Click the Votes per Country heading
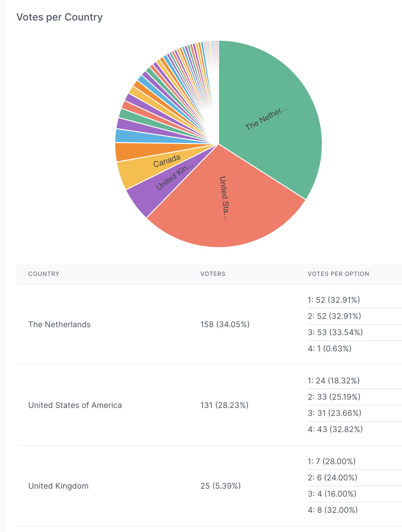Image resolution: width=402 pixels, height=532 pixels. click(x=60, y=17)
